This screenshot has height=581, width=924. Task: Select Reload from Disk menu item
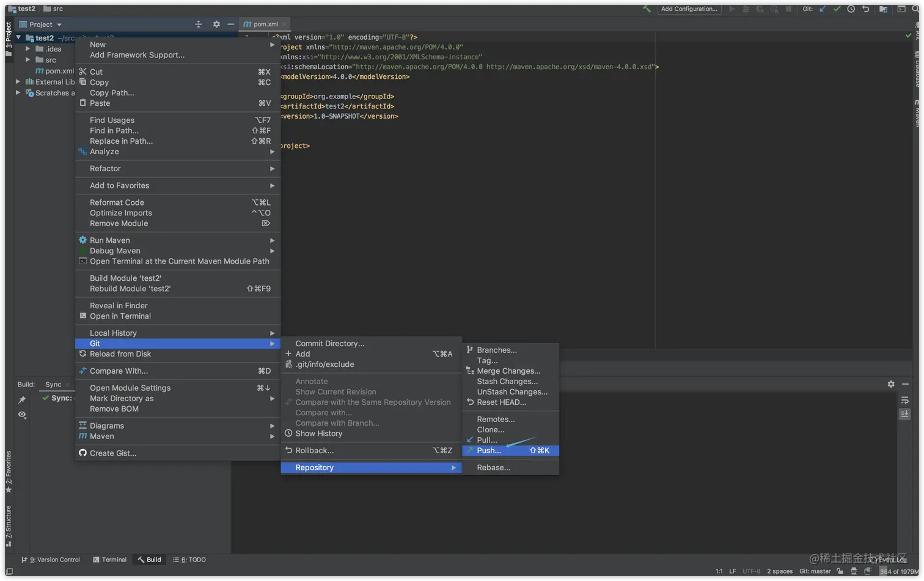click(177, 354)
